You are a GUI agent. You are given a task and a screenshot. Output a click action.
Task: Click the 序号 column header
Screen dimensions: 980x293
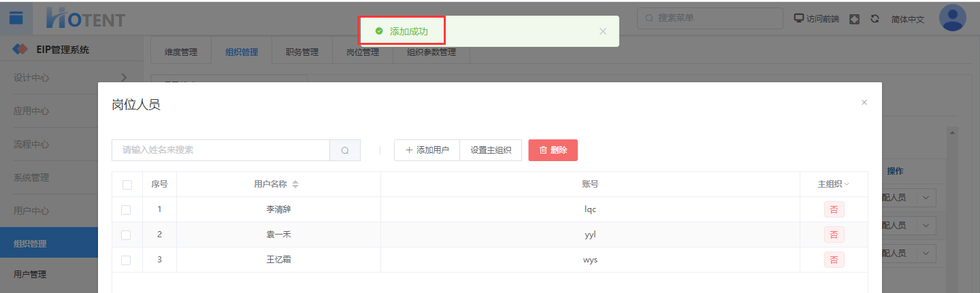coord(159,184)
